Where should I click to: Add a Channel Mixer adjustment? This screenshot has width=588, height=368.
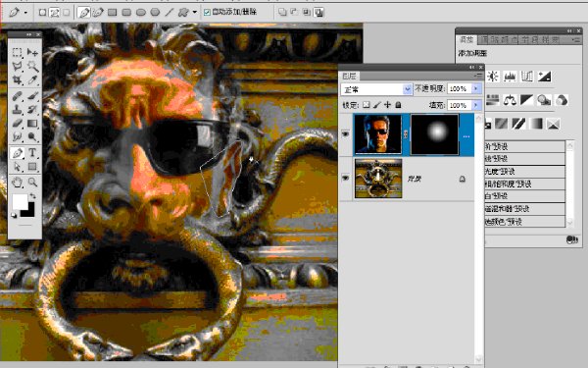(x=562, y=100)
